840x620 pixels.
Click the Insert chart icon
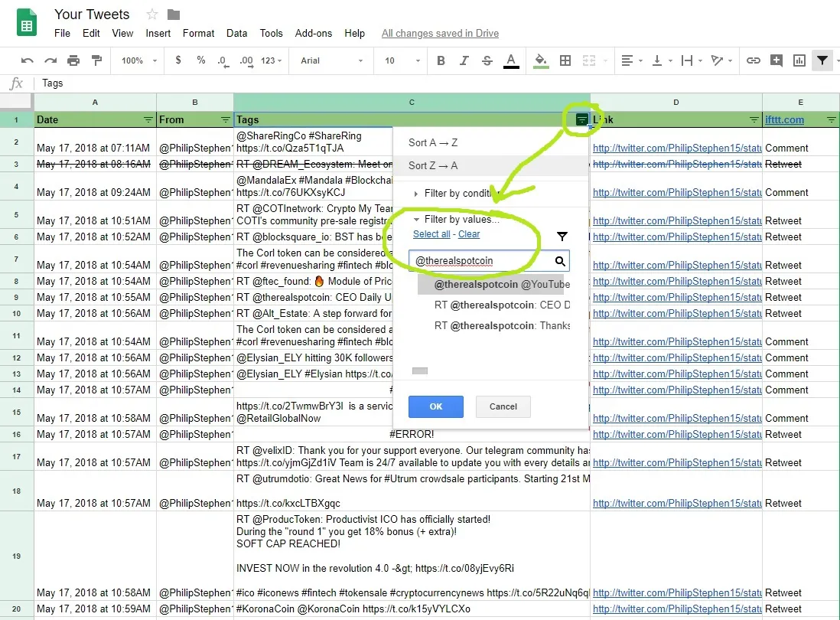[799, 60]
